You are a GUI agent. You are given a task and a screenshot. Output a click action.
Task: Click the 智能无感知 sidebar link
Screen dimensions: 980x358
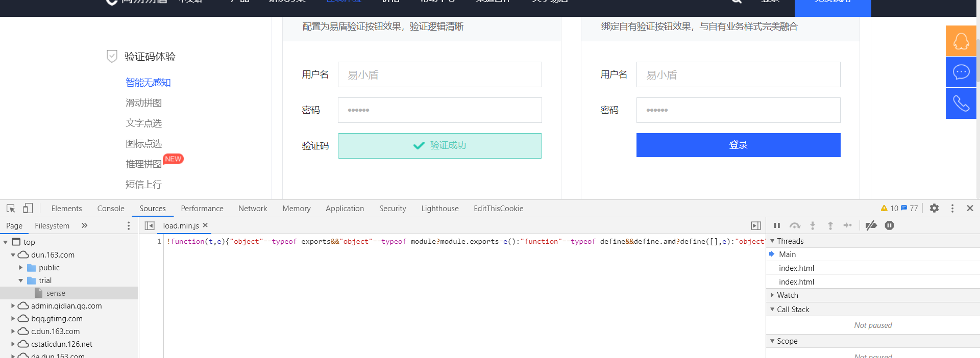[148, 83]
